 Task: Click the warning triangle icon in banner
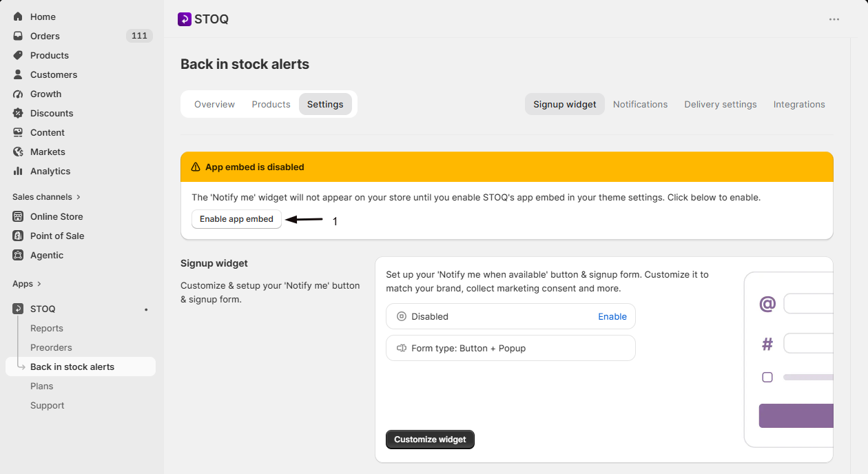coord(196,167)
